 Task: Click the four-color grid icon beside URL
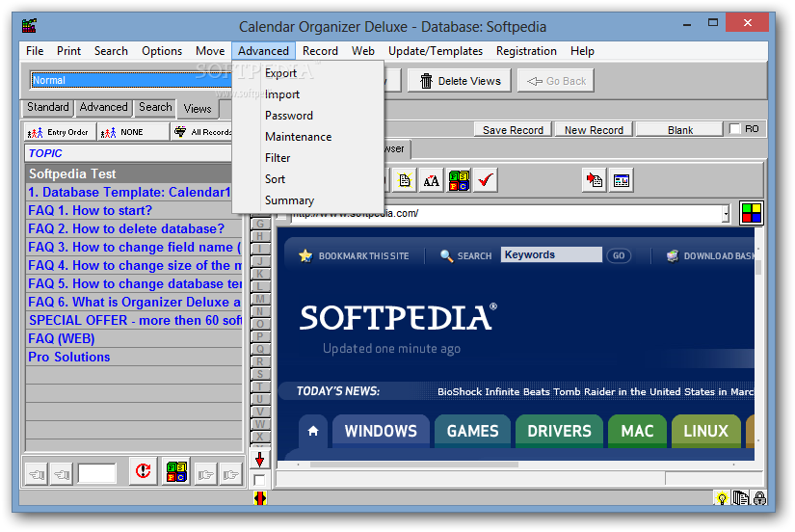pos(752,213)
